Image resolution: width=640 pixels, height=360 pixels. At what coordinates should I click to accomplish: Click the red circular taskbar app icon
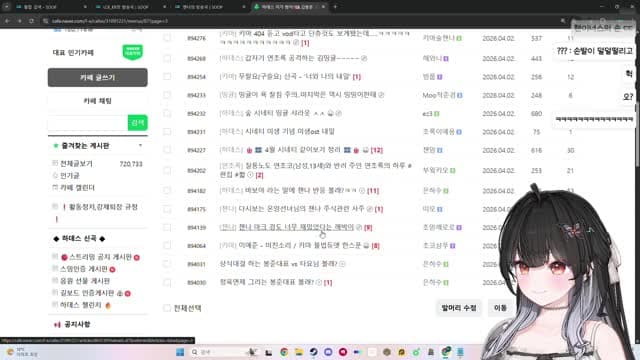(343, 352)
